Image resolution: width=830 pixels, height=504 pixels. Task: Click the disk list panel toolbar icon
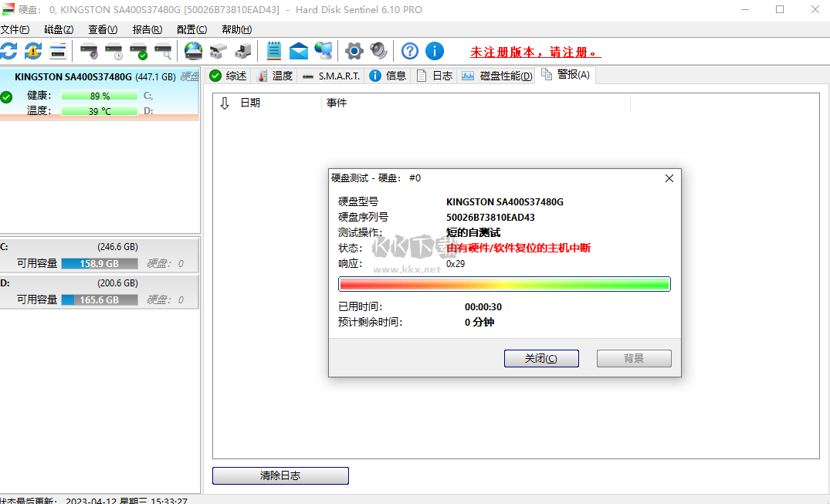(x=58, y=52)
